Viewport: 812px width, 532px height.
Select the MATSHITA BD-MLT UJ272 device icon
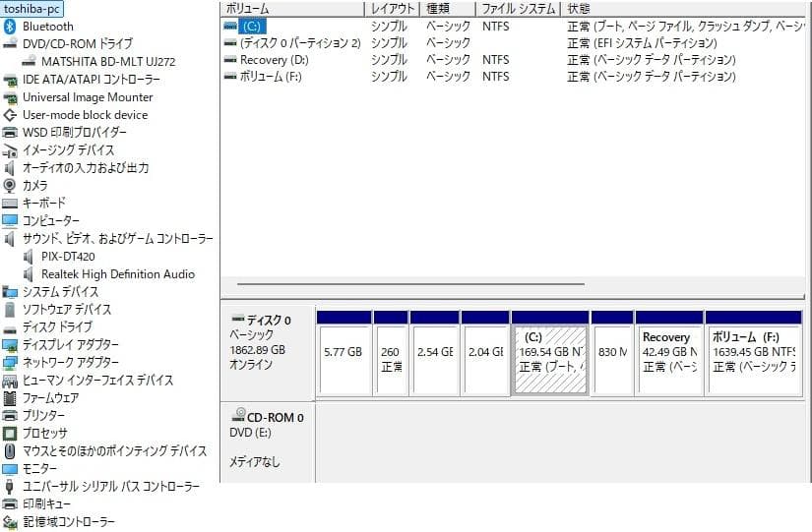[x=29, y=62]
